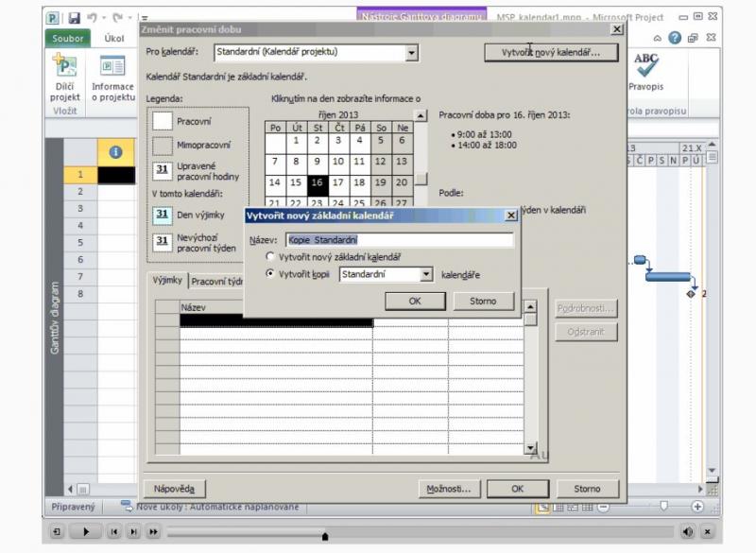The height and width of the screenshot is (553, 756).
Task: Click the Informace o projektu icon
Action: 112,78
